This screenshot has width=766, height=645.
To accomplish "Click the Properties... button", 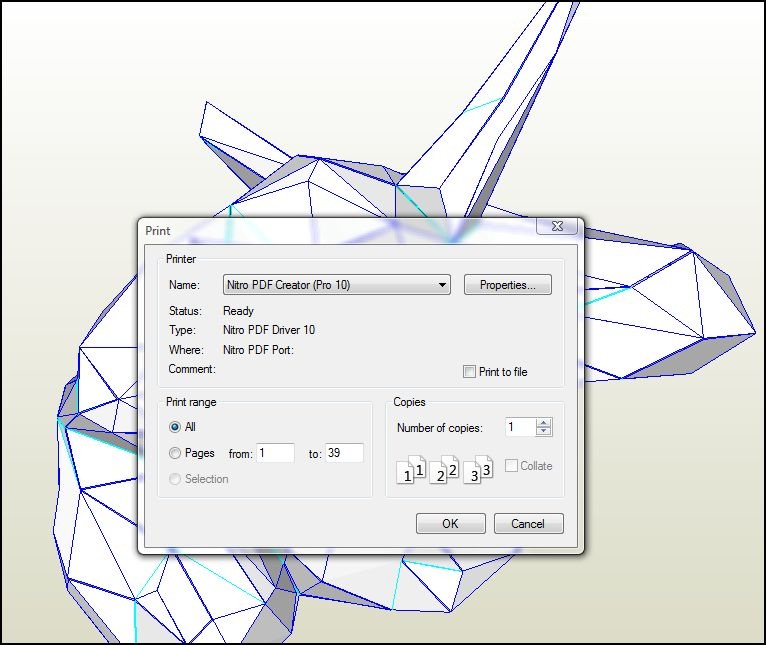I will [x=508, y=284].
